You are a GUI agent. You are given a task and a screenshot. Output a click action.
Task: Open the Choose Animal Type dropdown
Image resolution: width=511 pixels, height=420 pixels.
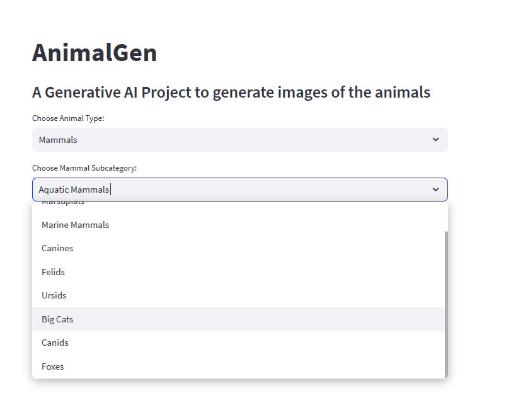click(x=239, y=140)
